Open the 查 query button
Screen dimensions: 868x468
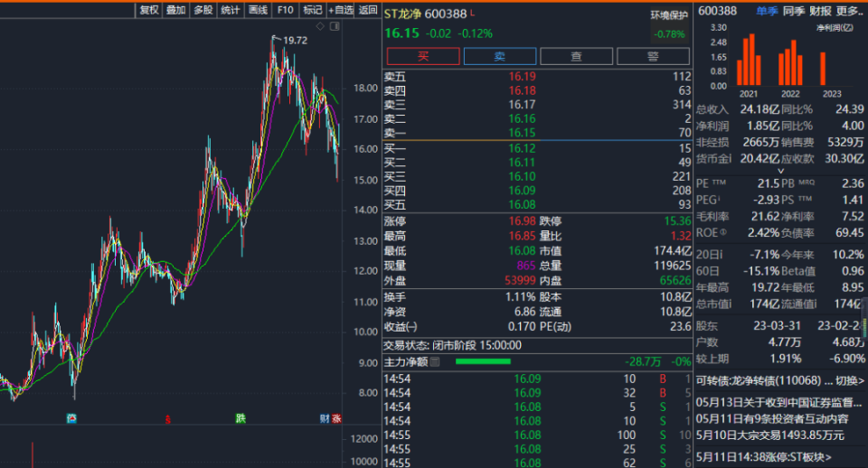point(576,56)
